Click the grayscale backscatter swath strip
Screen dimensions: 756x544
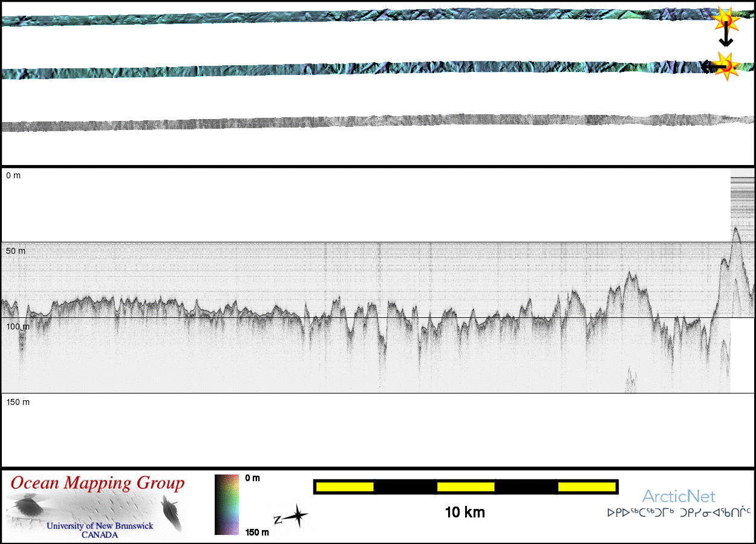coord(363,122)
